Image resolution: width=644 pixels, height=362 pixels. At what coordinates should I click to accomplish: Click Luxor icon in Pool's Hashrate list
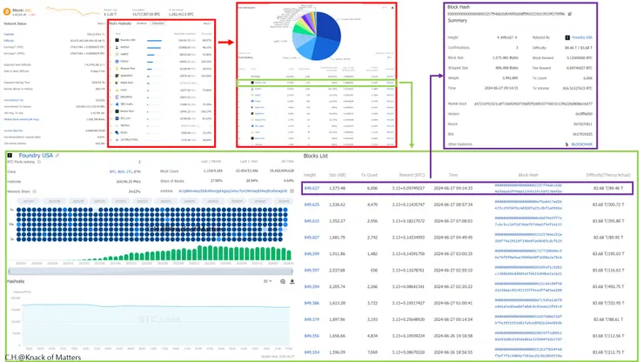point(117,90)
